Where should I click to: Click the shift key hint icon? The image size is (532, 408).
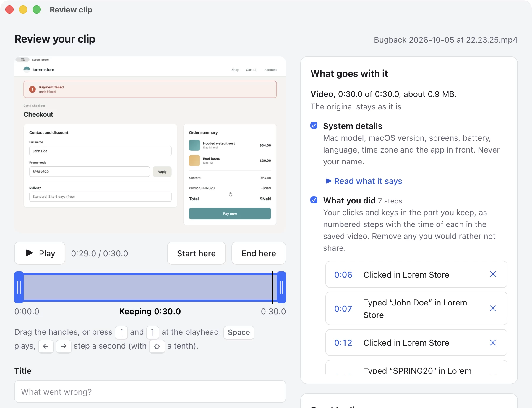157,346
